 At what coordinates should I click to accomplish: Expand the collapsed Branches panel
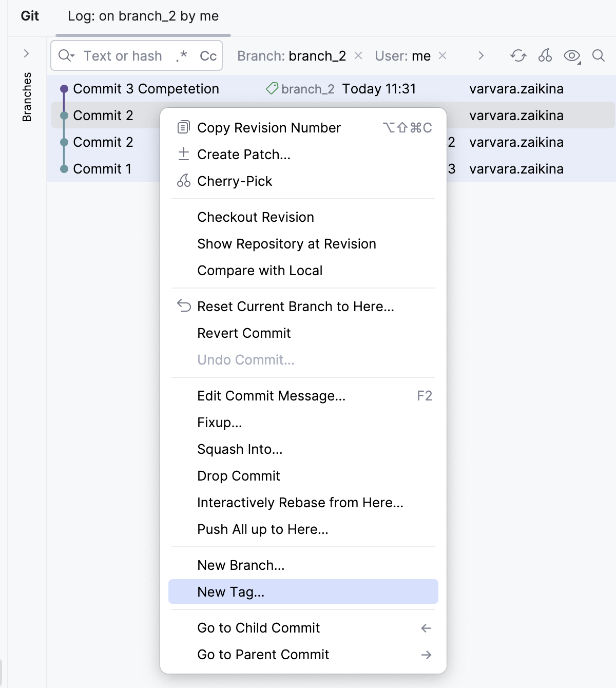[x=26, y=53]
